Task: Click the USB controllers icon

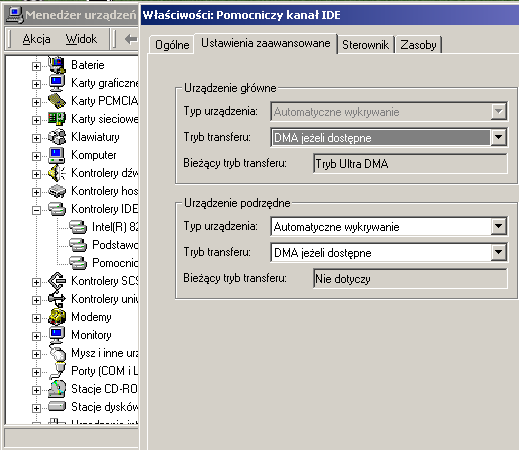Action: pyautogui.click(x=57, y=299)
